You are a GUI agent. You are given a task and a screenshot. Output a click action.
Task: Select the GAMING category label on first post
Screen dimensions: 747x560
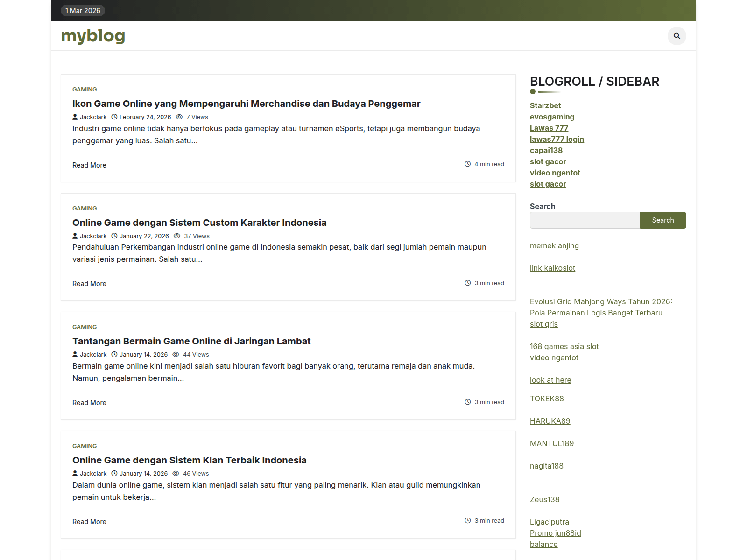tap(85, 89)
